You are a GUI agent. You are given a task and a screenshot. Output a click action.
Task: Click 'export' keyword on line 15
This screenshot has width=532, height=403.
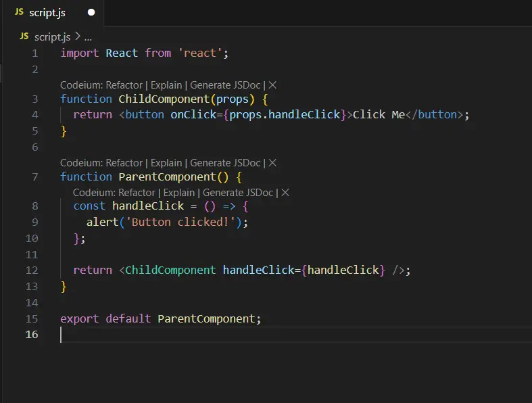coord(80,319)
